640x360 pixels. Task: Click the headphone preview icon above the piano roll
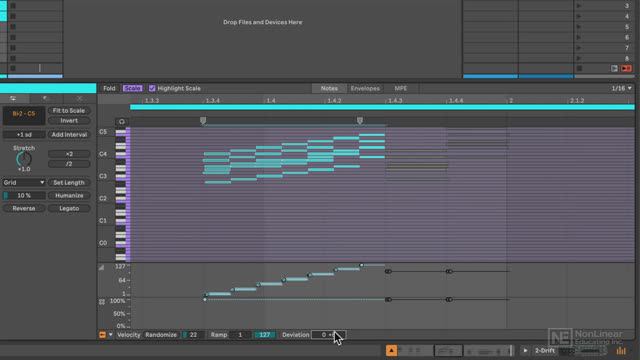point(122,122)
